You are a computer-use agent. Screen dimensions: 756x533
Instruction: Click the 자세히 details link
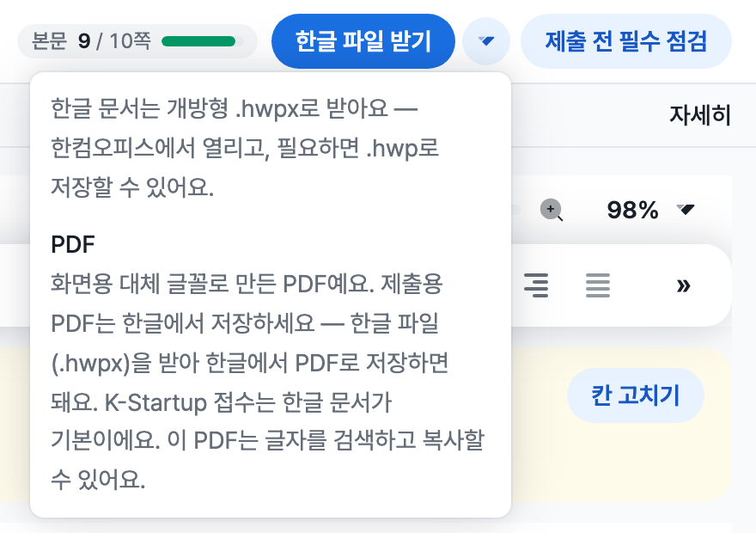pyautogui.click(x=700, y=115)
